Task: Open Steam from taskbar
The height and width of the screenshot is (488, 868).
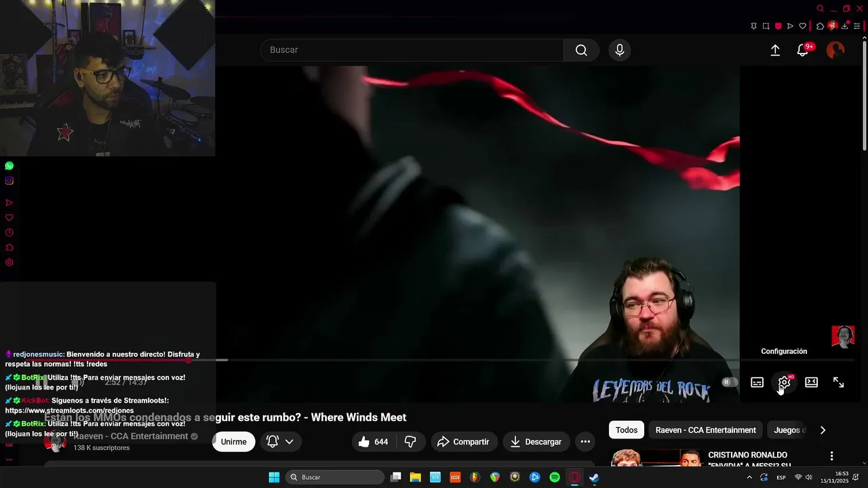Action: (x=594, y=477)
